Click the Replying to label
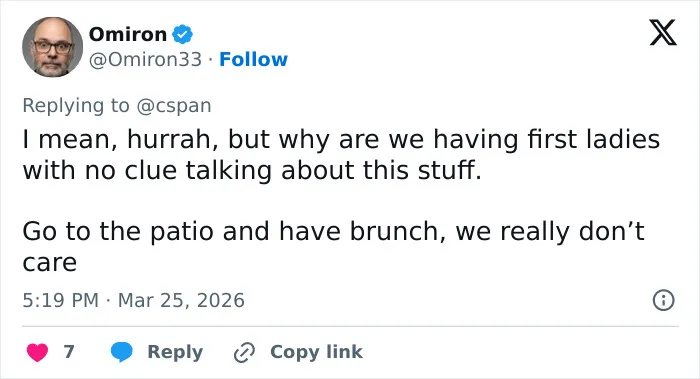The image size is (700, 379). 76,106
